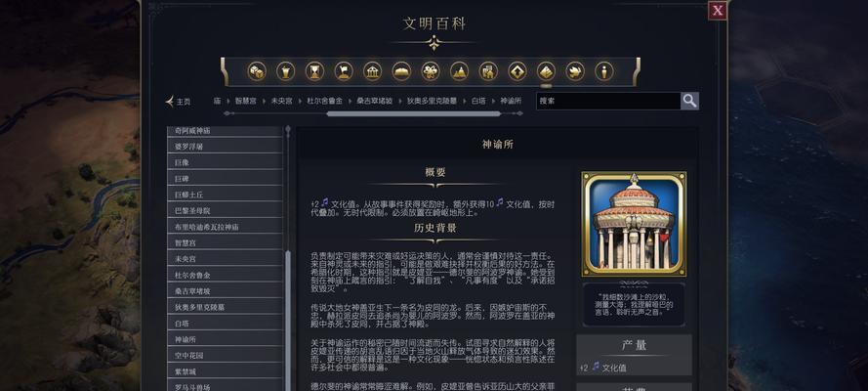Click the sidebar list vertical scrollbar
The width and height of the screenshot is (868, 391).
[x=288, y=320]
